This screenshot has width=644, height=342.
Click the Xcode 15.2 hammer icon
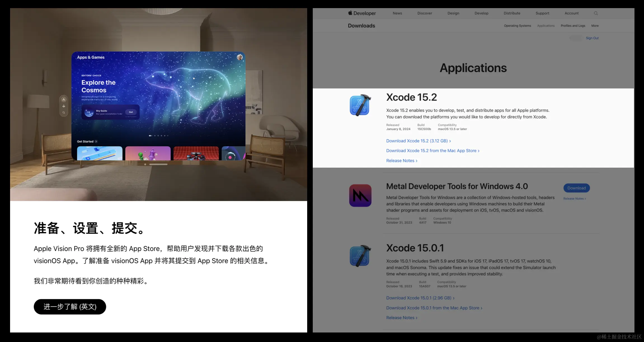point(360,105)
